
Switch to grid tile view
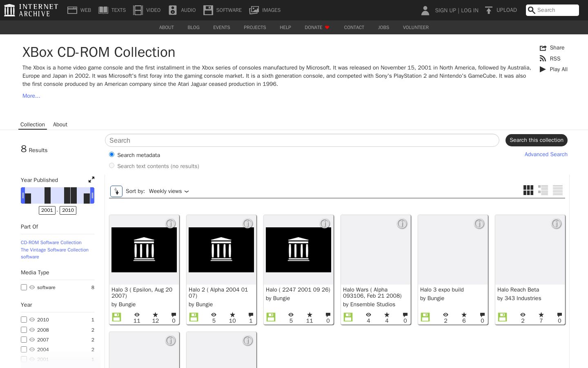pyautogui.click(x=528, y=190)
